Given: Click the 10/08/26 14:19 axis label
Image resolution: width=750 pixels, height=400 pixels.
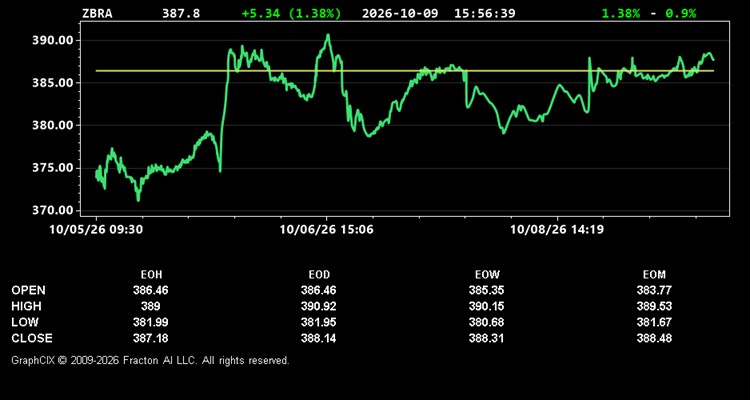Looking at the screenshot, I should [557, 230].
